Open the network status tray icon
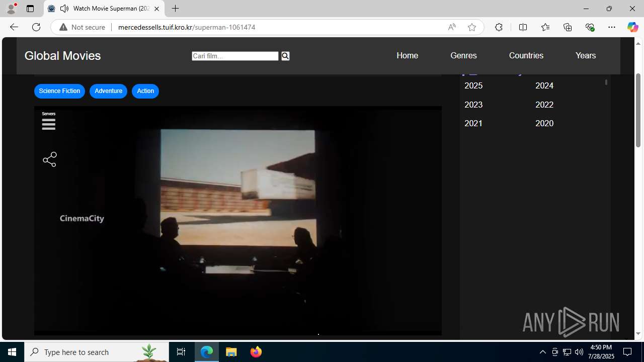The height and width of the screenshot is (362, 644). (x=567, y=352)
